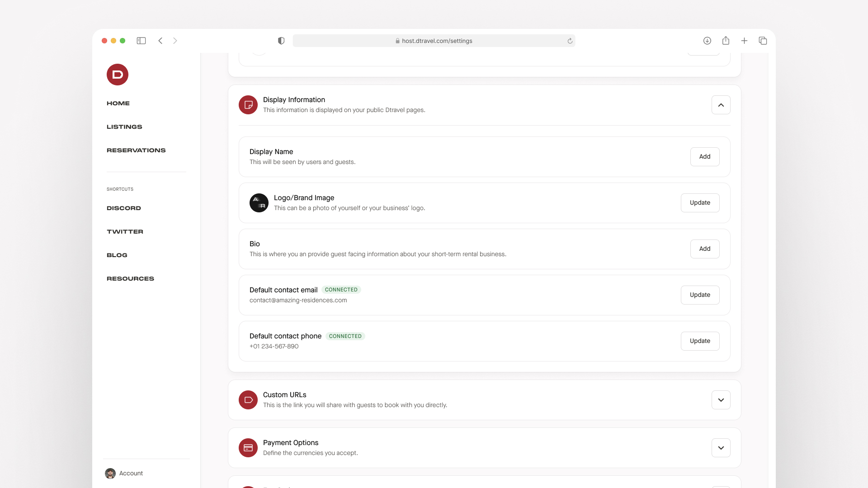Go forward with the browser forward arrow
The width and height of the screenshot is (868, 488).
pyautogui.click(x=175, y=41)
